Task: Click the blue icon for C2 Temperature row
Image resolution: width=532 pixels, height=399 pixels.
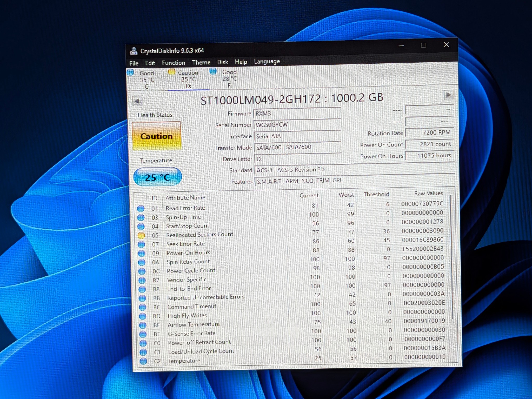Action: (x=143, y=361)
